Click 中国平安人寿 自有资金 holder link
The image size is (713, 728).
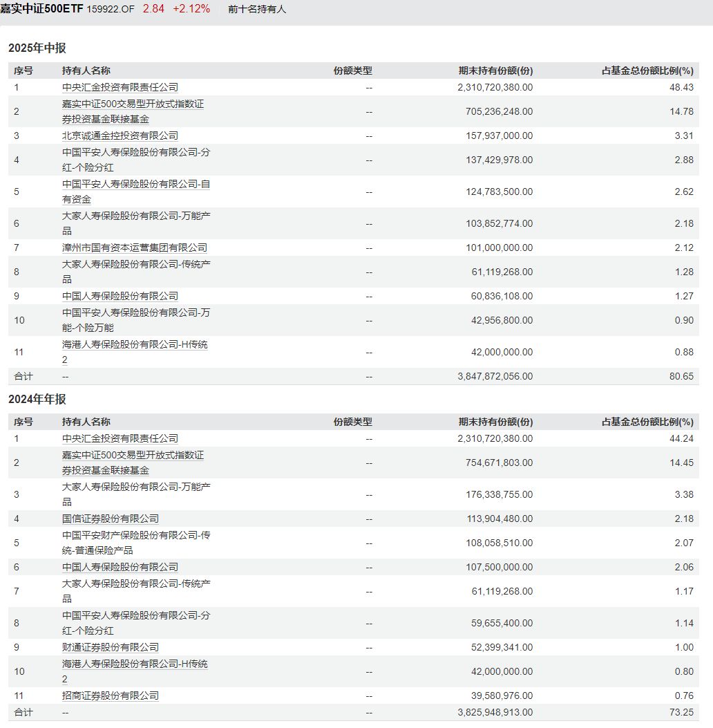135,192
